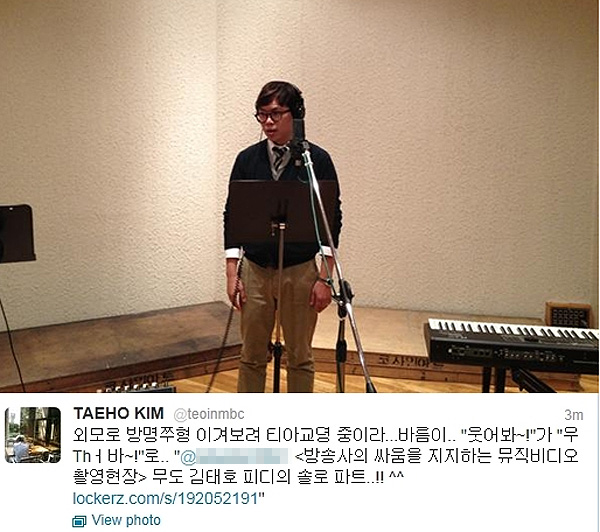Click the black music stand in the center
Image resolution: width=600 pixels, height=532 pixels.
pyautogui.click(x=282, y=212)
